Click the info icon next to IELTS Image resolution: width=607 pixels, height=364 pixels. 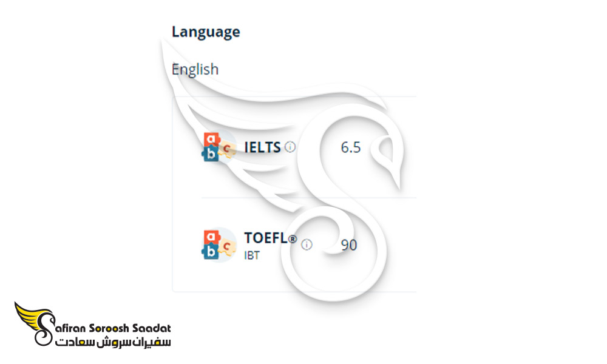290,147
